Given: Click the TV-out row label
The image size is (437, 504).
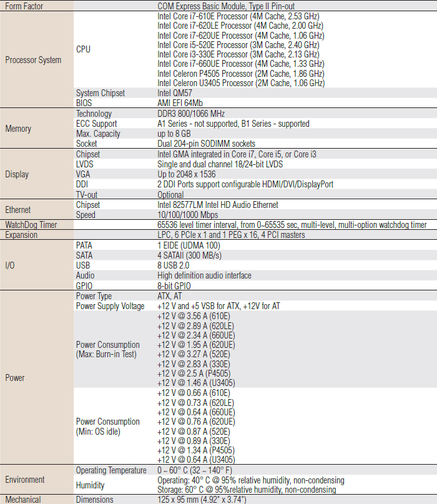Looking at the screenshot, I should tap(87, 195).
